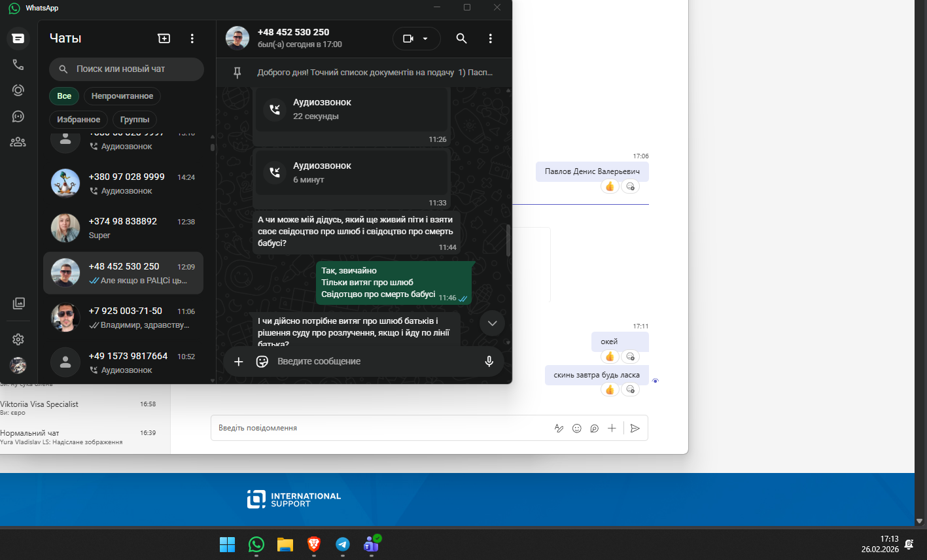Viewport: 927px width, 560px height.
Task: Click the message 'Так, звичайно' bubble
Action: 394,283
